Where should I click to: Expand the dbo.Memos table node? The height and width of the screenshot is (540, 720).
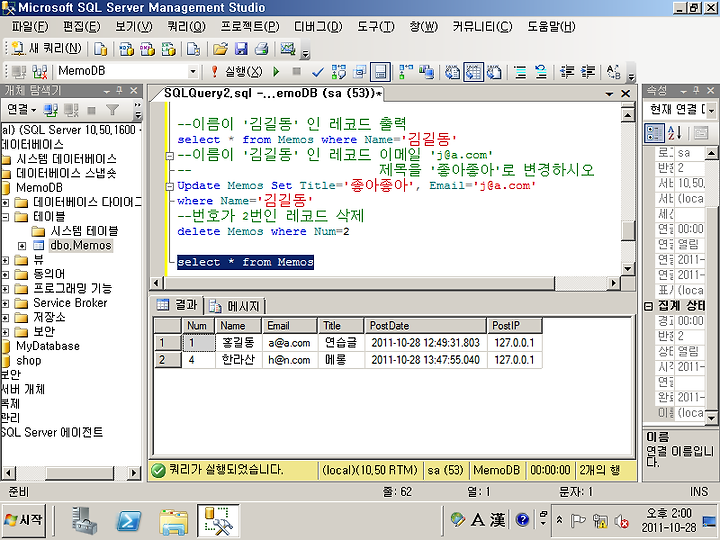click(x=22, y=246)
